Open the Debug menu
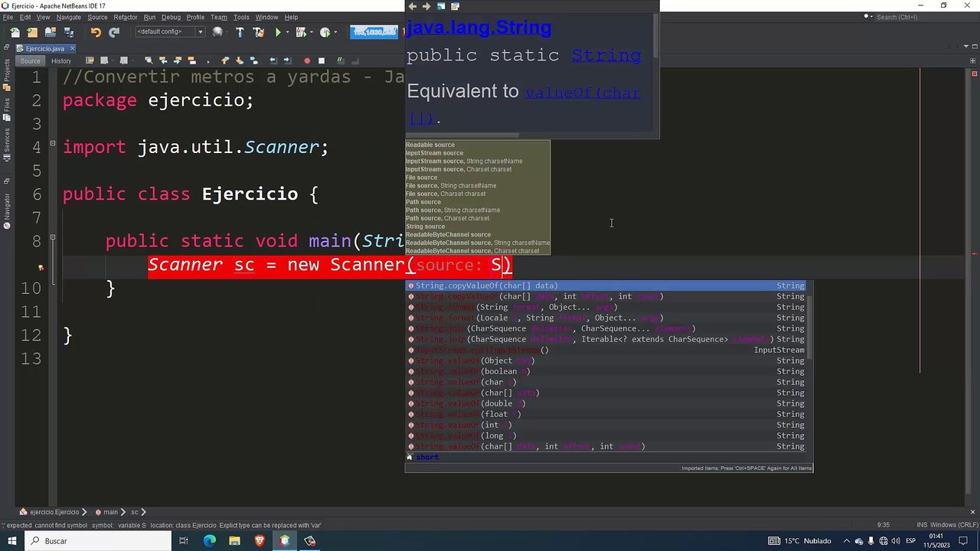 [x=171, y=17]
